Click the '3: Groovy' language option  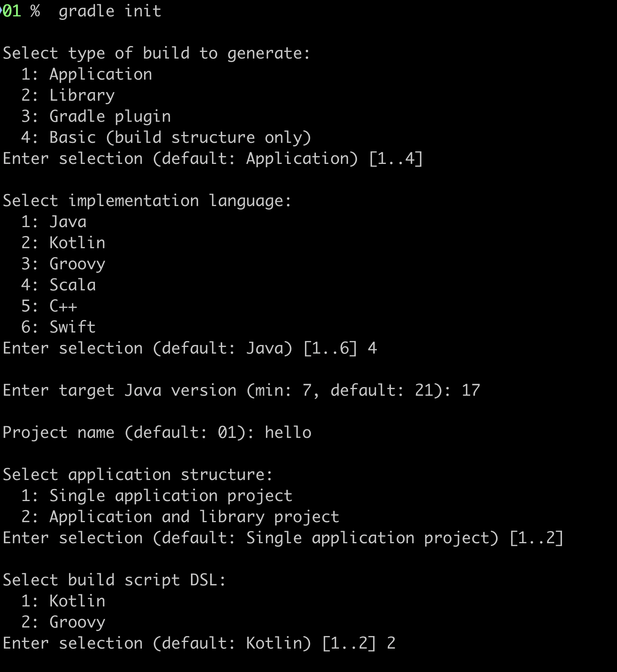tap(63, 264)
